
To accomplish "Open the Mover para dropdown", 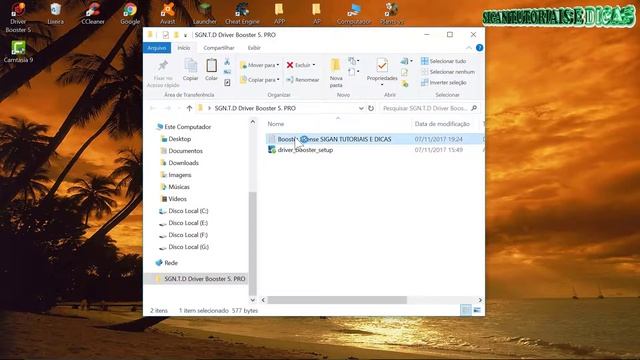I will click(260, 65).
